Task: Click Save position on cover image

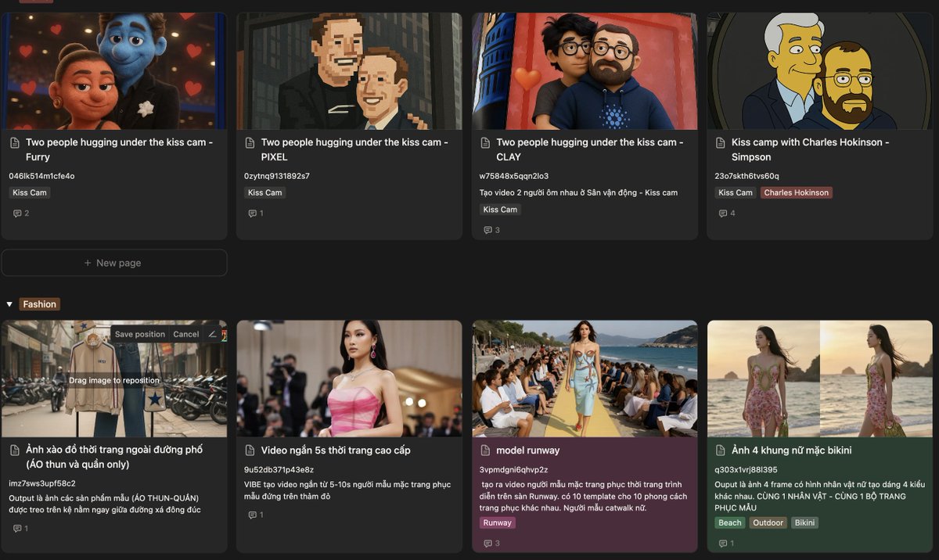Action: [140, 334]
